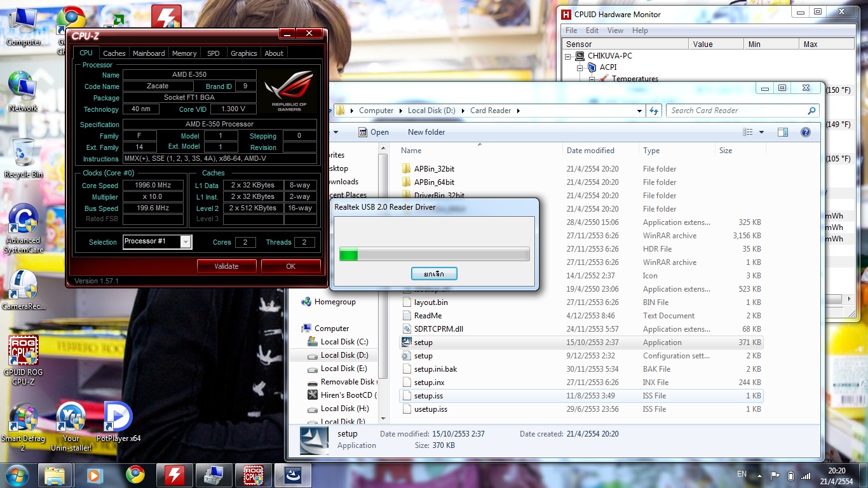Select the CPUID ROG CPU-Z desktop shortcut
Screen dimensions: 868x488
[24, 361]
